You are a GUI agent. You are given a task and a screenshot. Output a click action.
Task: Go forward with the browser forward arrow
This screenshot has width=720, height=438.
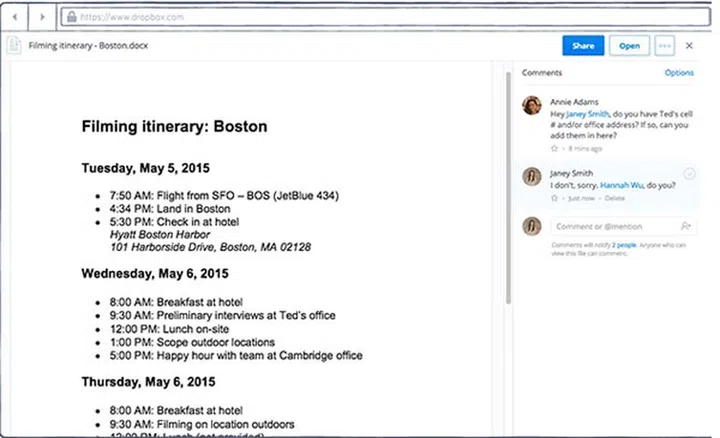pyautogui.click(x=42, y=17)
